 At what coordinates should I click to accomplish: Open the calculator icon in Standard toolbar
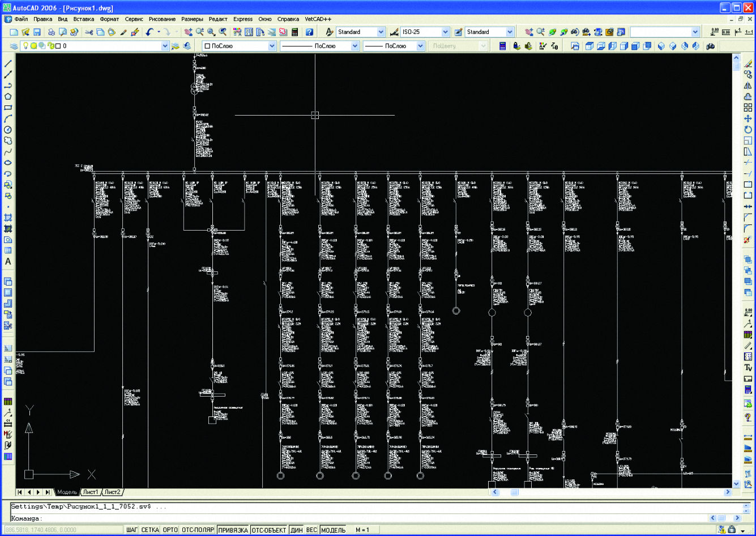(x=294, y=32)
